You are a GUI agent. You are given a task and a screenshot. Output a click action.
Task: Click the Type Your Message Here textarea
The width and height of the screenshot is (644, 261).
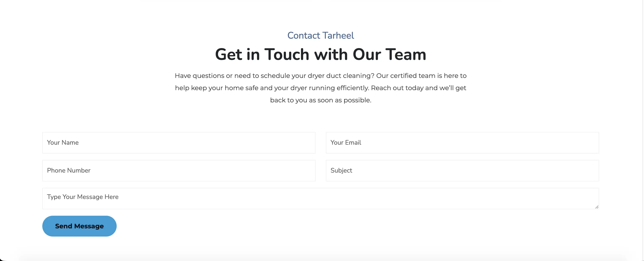(320, 198)
